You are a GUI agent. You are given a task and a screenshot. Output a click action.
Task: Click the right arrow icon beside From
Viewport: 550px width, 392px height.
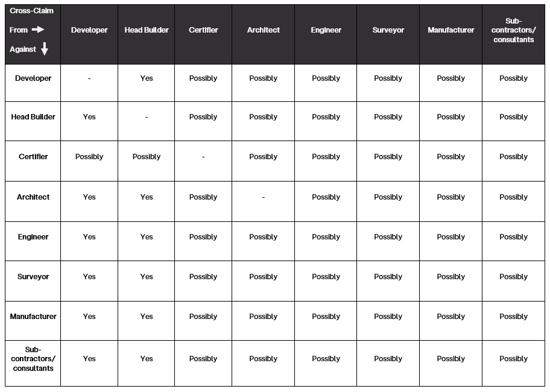pos(38,30)
